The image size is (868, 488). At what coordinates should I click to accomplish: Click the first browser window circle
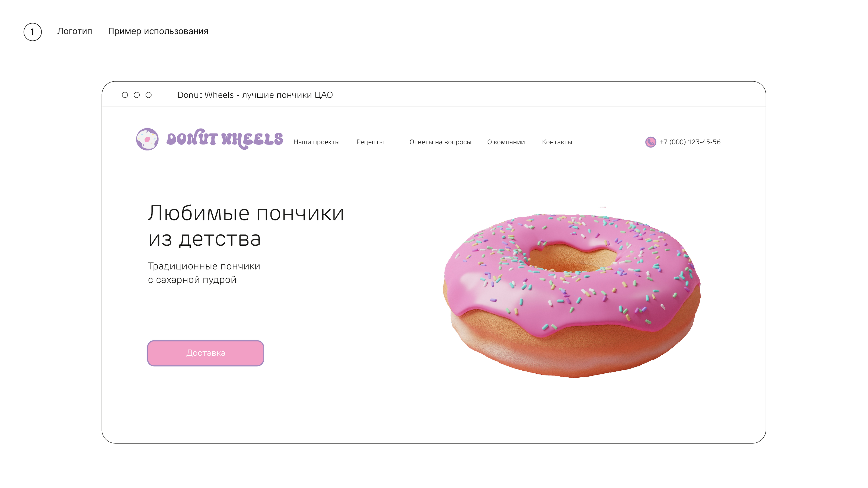125,95
